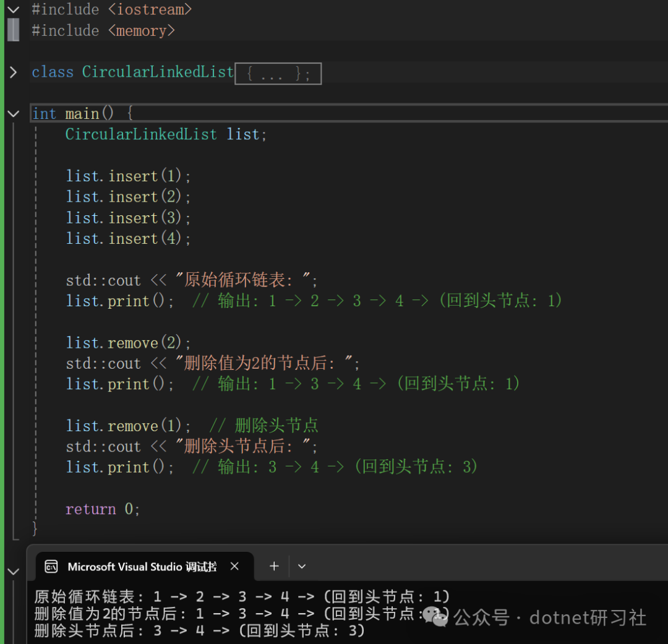Click the comment 输出: 1 -> 3 -> 4
Screen dimensions: 668x644
pos(356,384)
